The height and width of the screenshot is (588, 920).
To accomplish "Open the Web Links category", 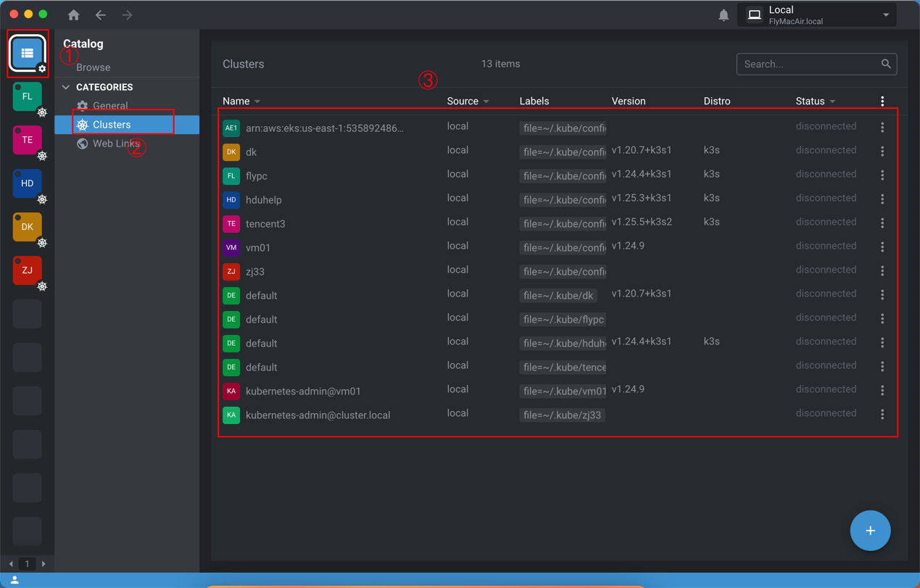I will point(116,144).
